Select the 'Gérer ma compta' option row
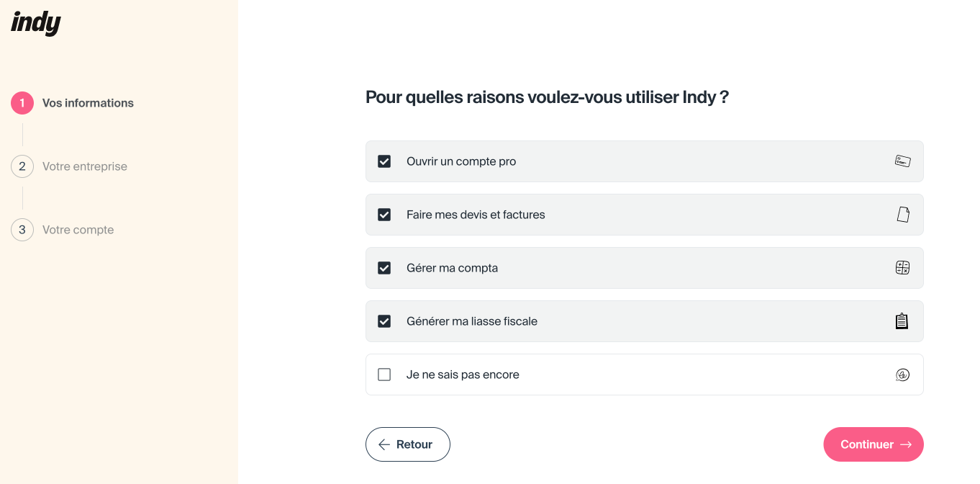This screenshot has height=484, width=980. tap(644, 267)
